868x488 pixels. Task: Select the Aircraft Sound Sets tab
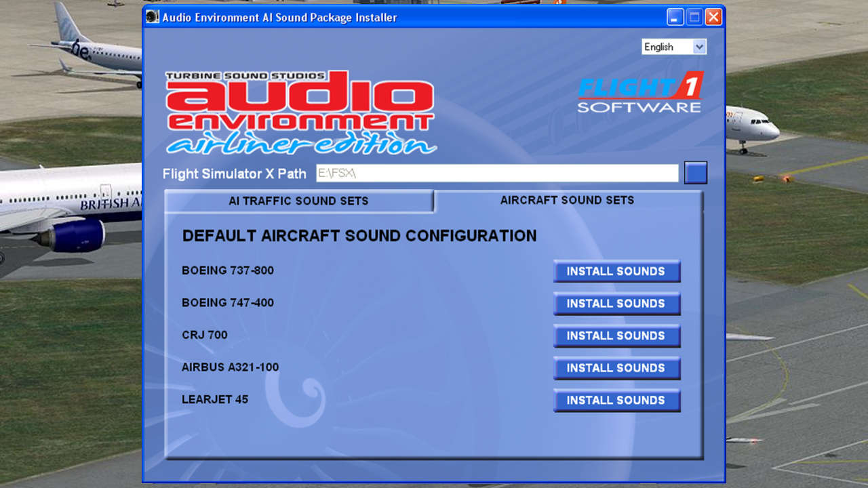point(567,200)
